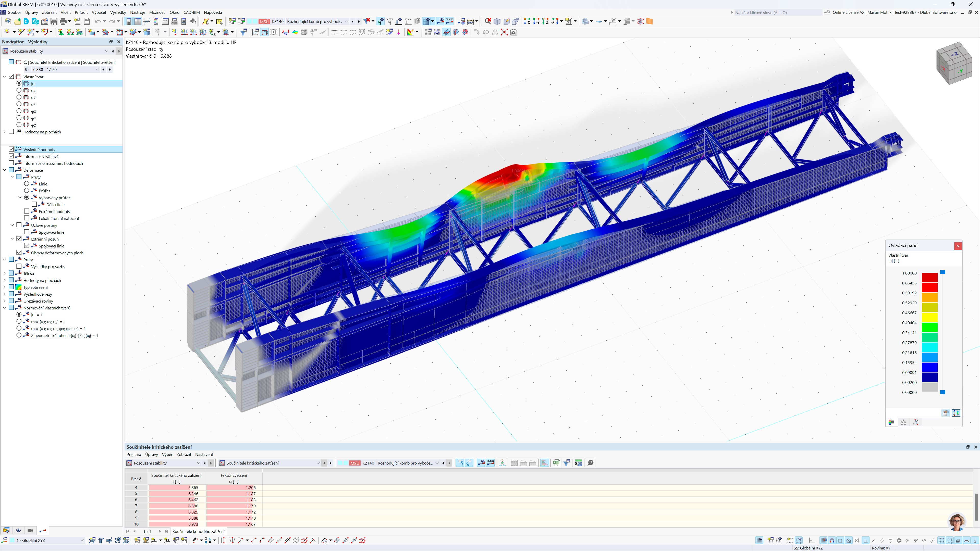Expand the Tělesa tree node
The image size is (980, 551).
(5, 273)
